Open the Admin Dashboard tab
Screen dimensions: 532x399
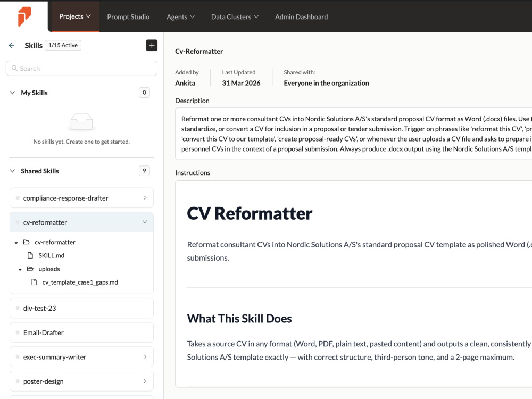click(x=301, y=16)
